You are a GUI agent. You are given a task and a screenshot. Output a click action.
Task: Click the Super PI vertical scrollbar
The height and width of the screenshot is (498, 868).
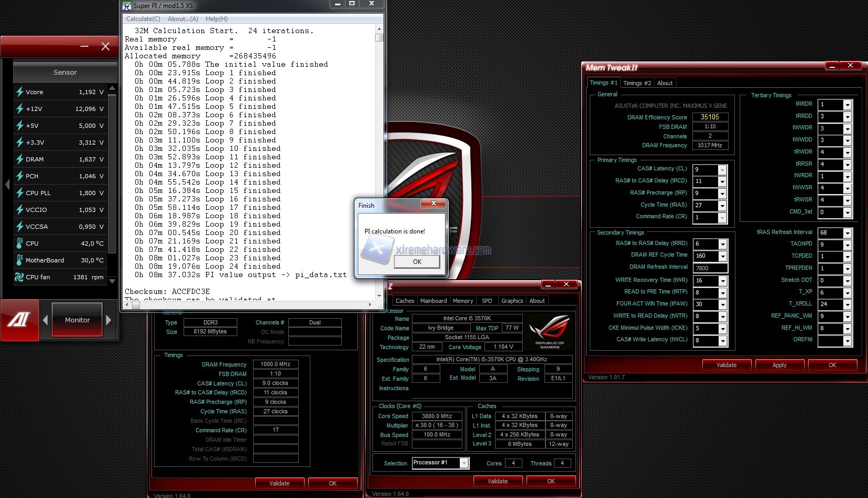coord(379,158)
